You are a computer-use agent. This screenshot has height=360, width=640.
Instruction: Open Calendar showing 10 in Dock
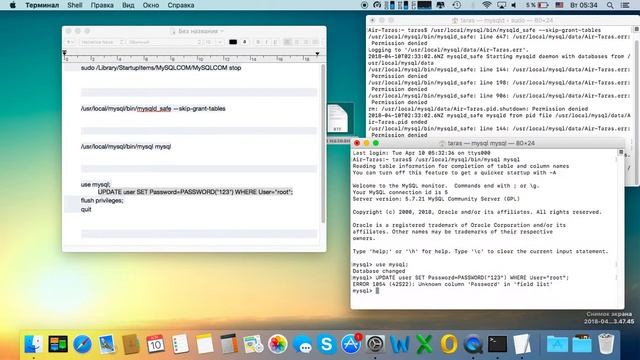pyautogui.click(x=155, y=344)
